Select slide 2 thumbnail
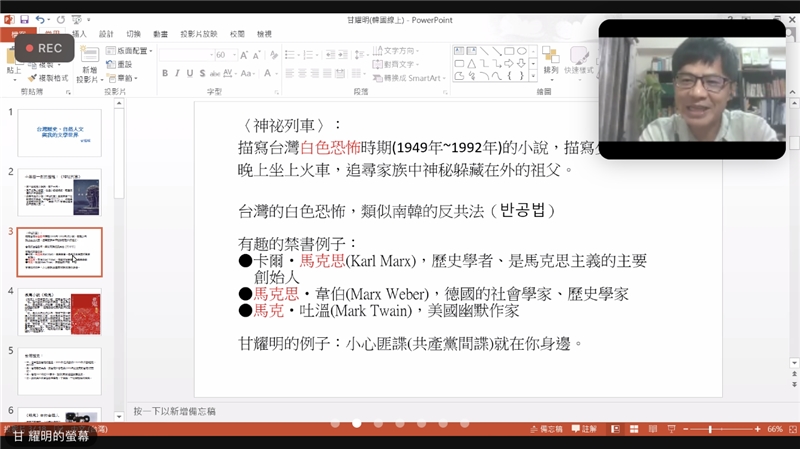 (x=60, y=192)
